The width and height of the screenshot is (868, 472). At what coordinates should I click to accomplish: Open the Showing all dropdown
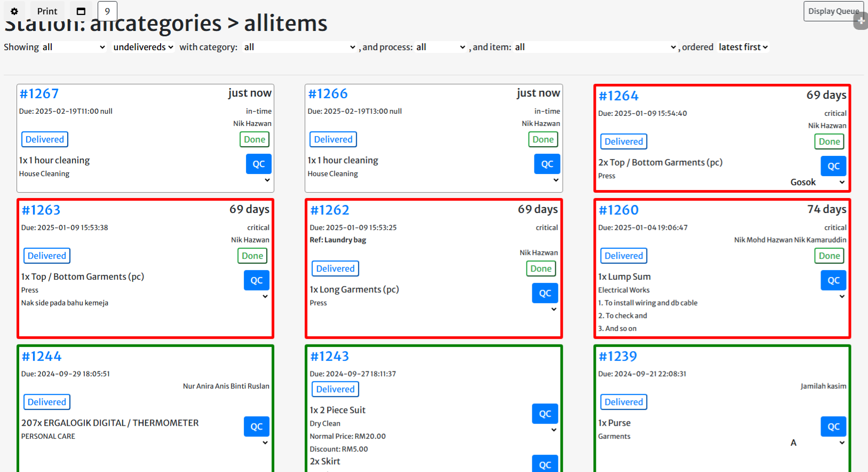click(74, 47)
